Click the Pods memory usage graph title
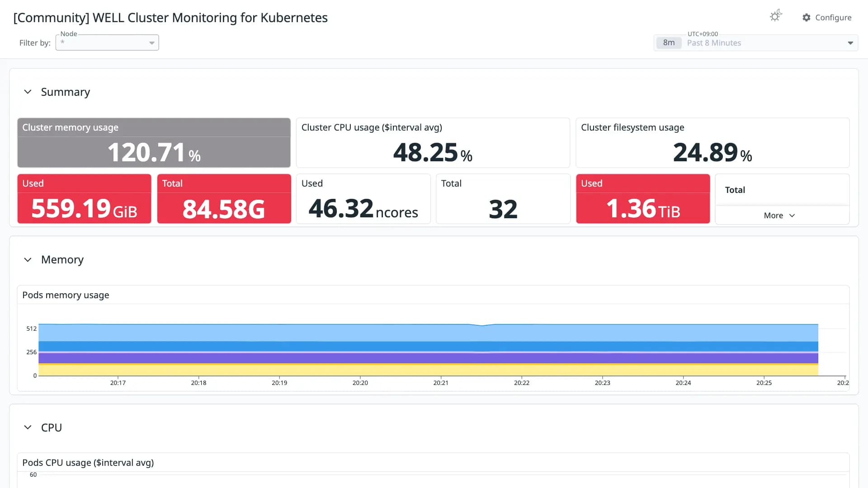The width and height of the screenshot is (868, 488). click(66, 295)
